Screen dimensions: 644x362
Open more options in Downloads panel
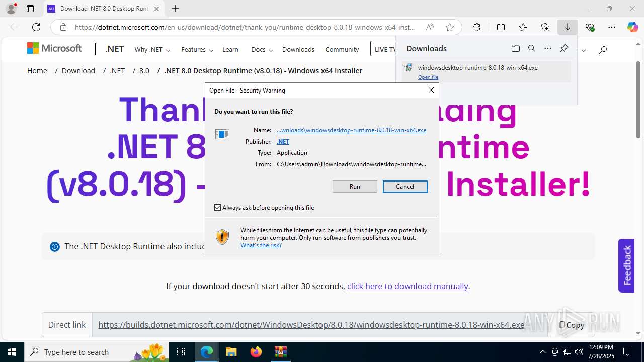(x=548, y=48)
